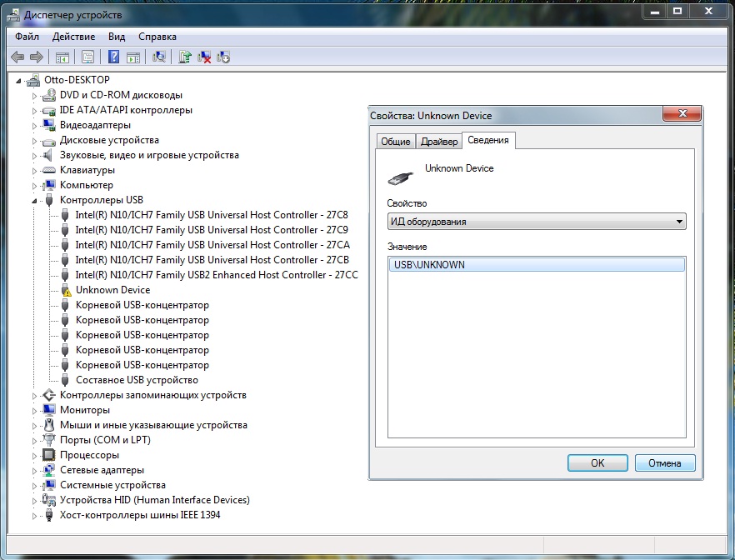Click the Устройства HID icon
Screen dimensions: 735x560
[x=48, y=500]
